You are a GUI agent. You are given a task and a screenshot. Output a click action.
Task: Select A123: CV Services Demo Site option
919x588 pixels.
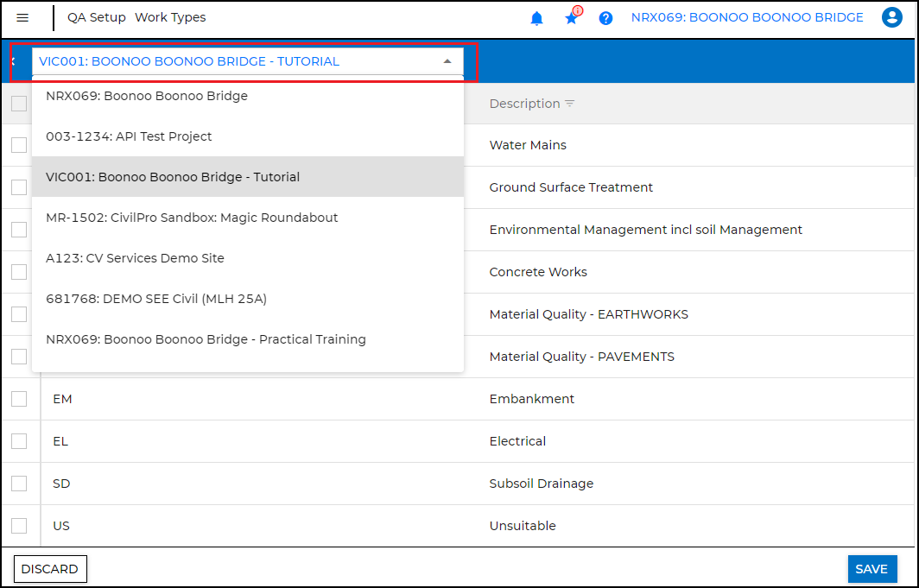click(x=248, y=258)
